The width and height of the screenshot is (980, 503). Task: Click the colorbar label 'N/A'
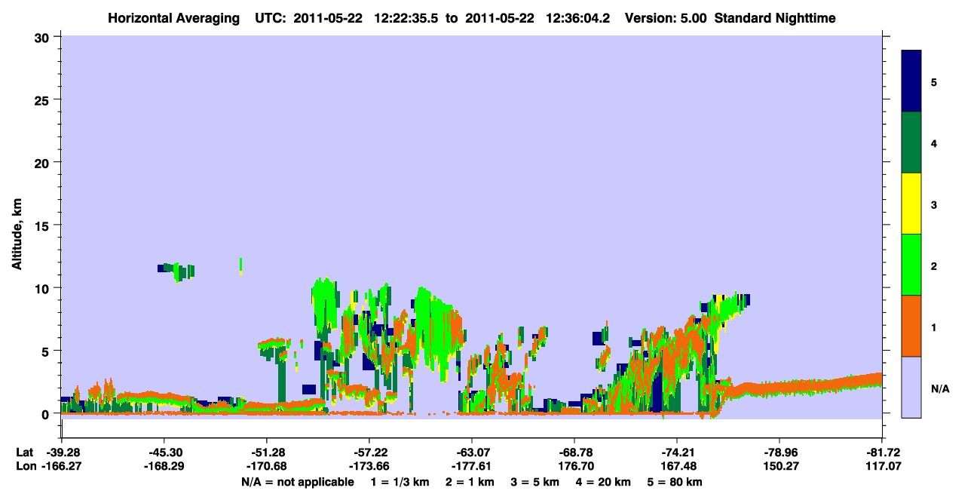click(940, 389)
